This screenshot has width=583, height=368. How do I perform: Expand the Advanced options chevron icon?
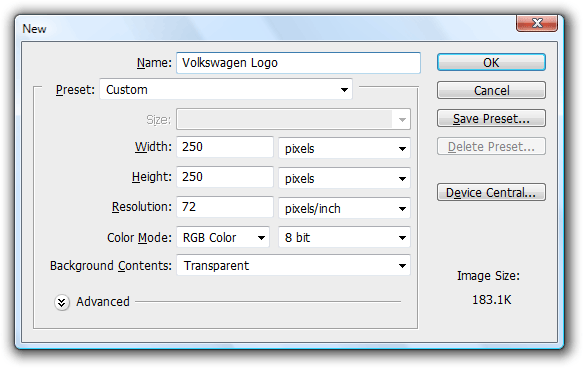pyautogui.click(x=62, y=302)
